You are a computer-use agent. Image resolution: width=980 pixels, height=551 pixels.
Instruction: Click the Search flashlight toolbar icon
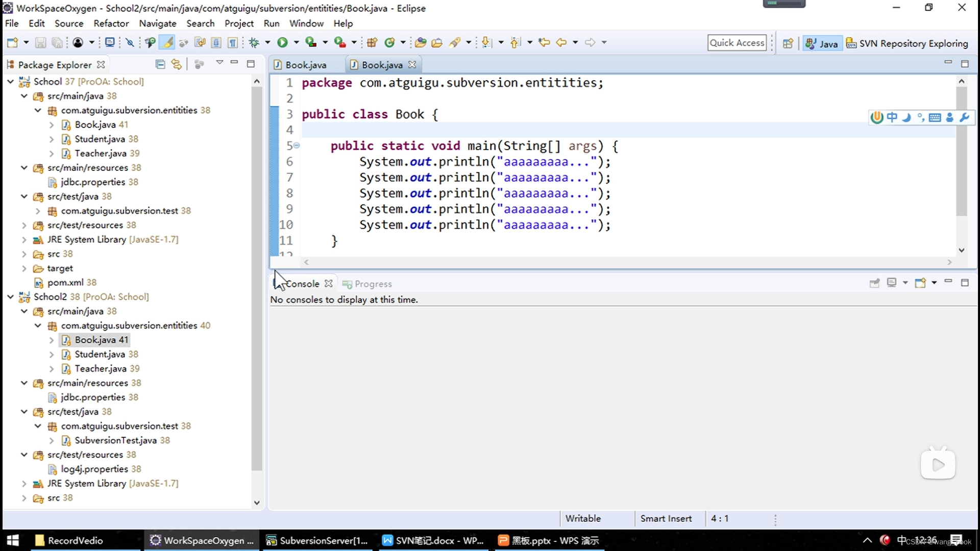tap(454, 43)
